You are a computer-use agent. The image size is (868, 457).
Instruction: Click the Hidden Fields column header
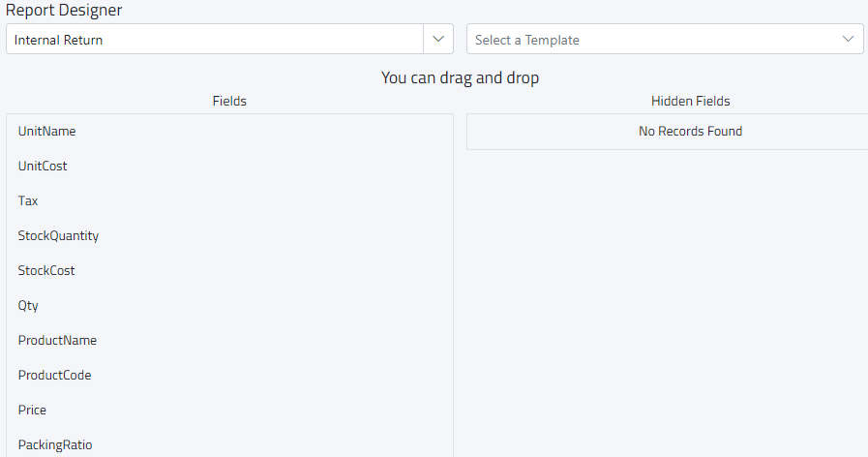[x=690, y=101]
